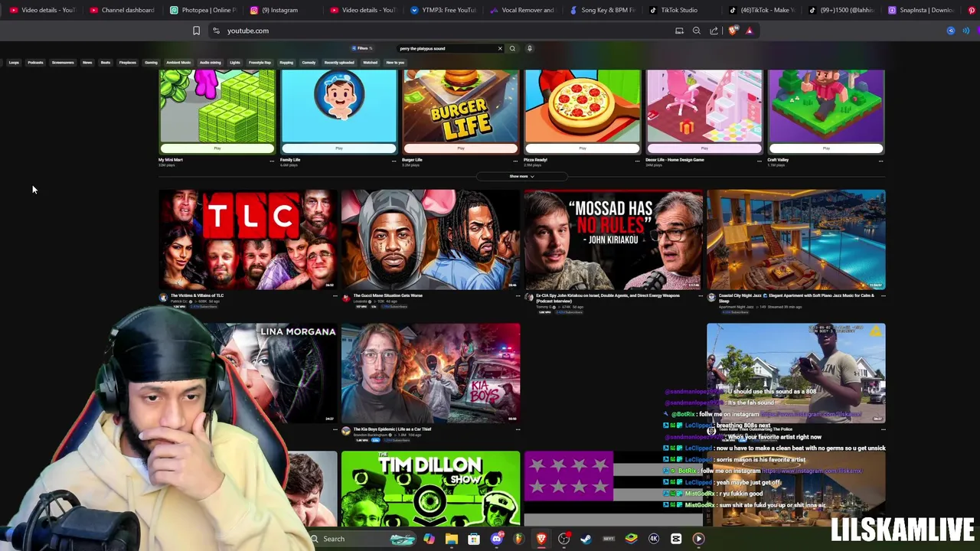Select the Podcasts filter chip
This screenshot has height=551, width=980.
coord(35,63)
